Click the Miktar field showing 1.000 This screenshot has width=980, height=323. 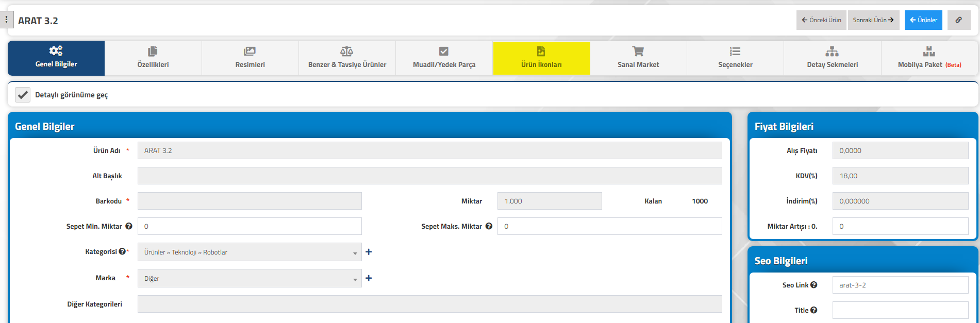(550, 201)
